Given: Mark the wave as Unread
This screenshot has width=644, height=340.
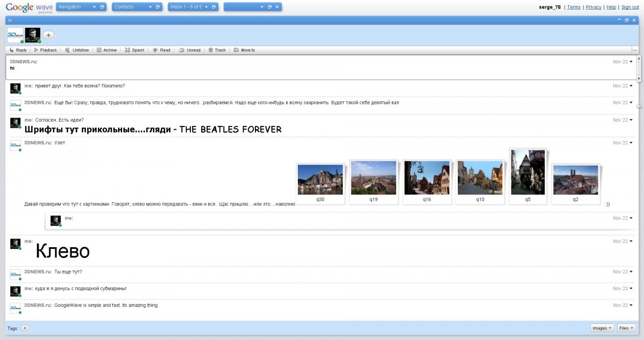Looking at the screenshot, I should click(x=189, y=50).
